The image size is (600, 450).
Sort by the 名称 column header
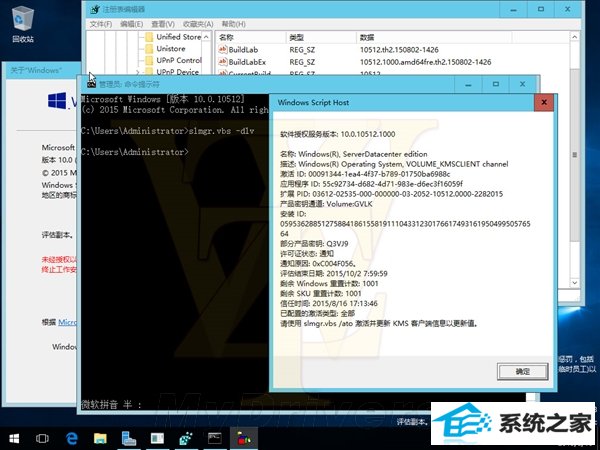click(250, 37)
